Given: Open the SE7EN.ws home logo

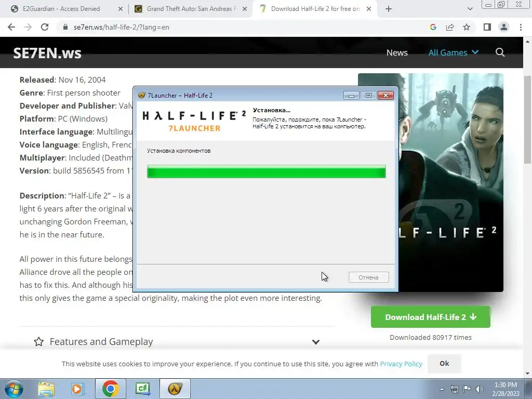Looking at the screenshot, I should click(47, 53).
